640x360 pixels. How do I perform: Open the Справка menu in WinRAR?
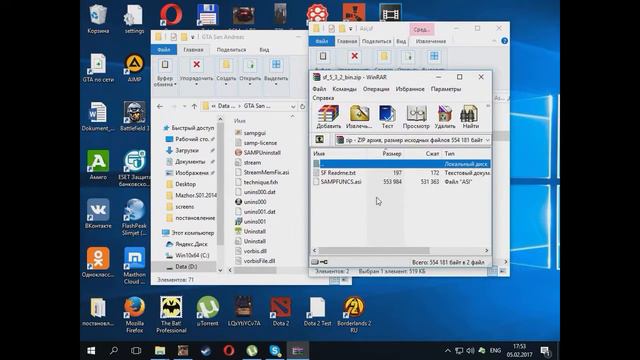tap(323, 98)
